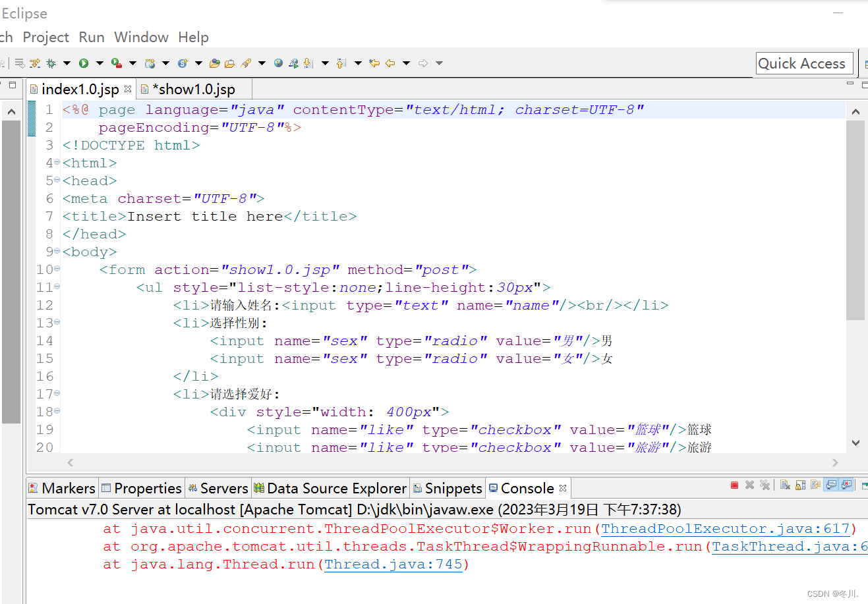Click the Back navigation arrow
The image size is (868, 604).
tap(390, 63)
